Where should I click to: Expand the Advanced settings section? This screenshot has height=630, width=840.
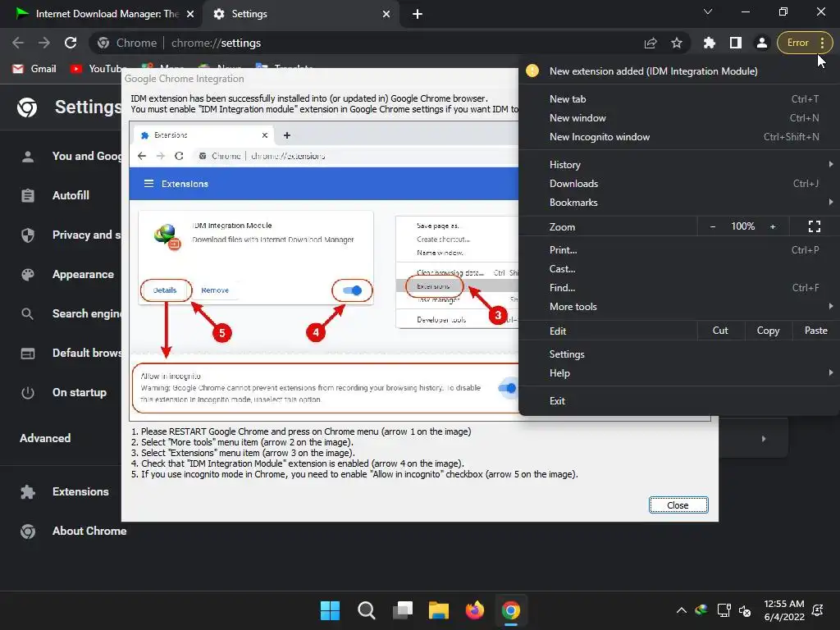click(45, 438)
